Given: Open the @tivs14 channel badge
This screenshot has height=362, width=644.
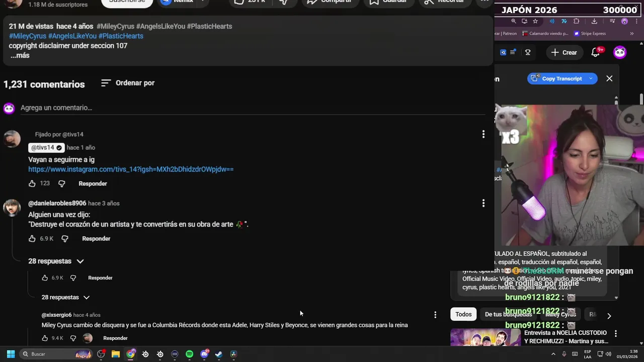Looking at the screenshot, I should tap(46, 147).
